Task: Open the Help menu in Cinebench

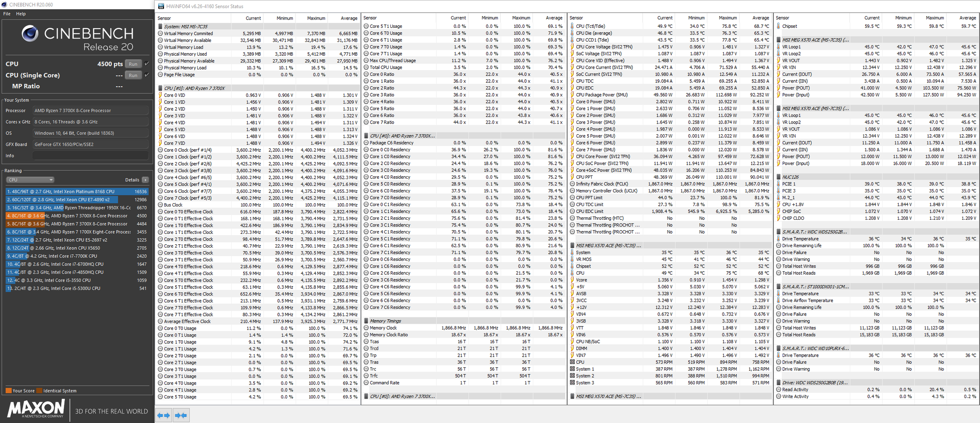Action: (21, 14)
